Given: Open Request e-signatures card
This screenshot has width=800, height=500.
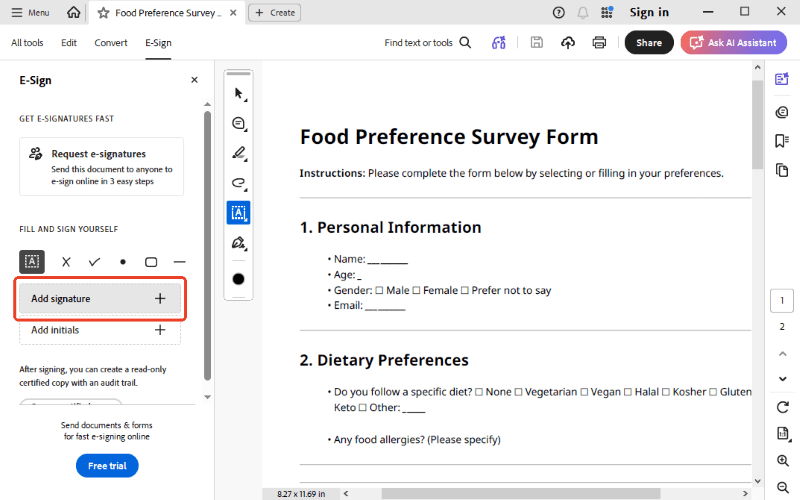Looking at the screenshot, I should pyautogui.click(x=102, y=166).
